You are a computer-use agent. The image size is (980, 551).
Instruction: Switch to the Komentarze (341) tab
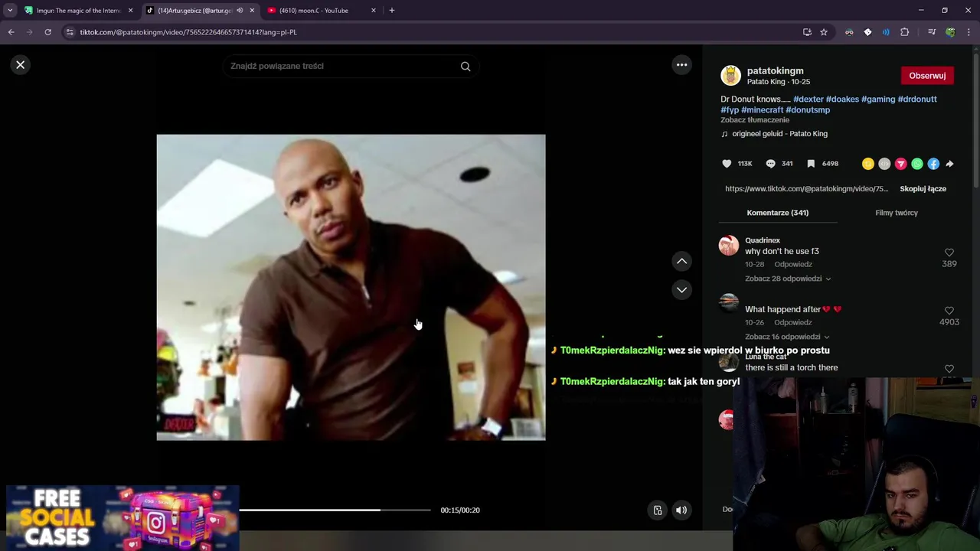click(778, 213)
